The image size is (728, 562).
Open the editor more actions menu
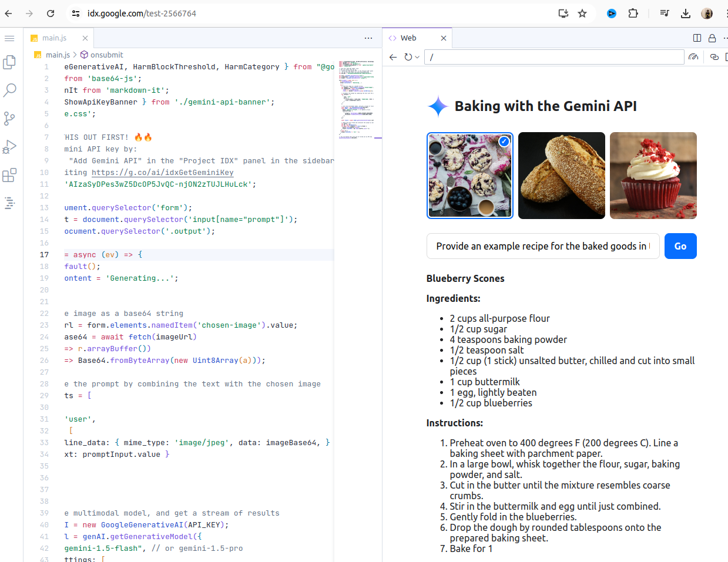[x=368, y=38]
